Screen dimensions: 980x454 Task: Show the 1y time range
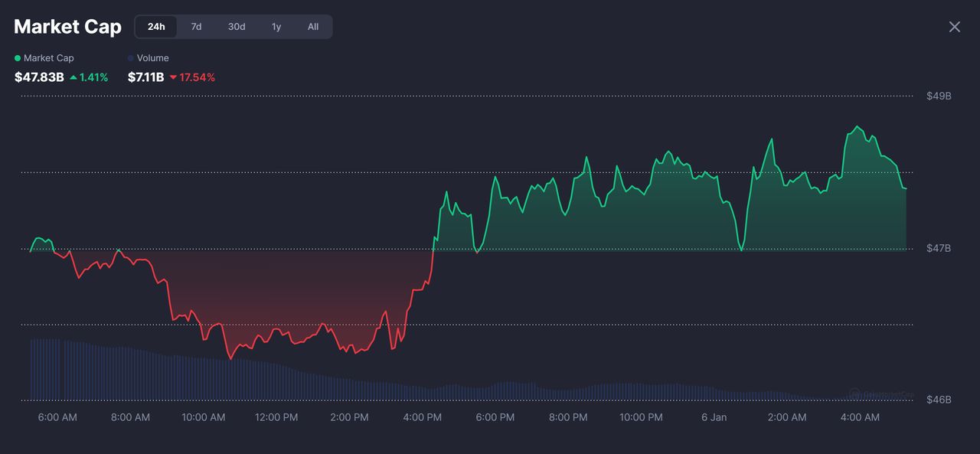pyautogui.click(x=276, y=27)
